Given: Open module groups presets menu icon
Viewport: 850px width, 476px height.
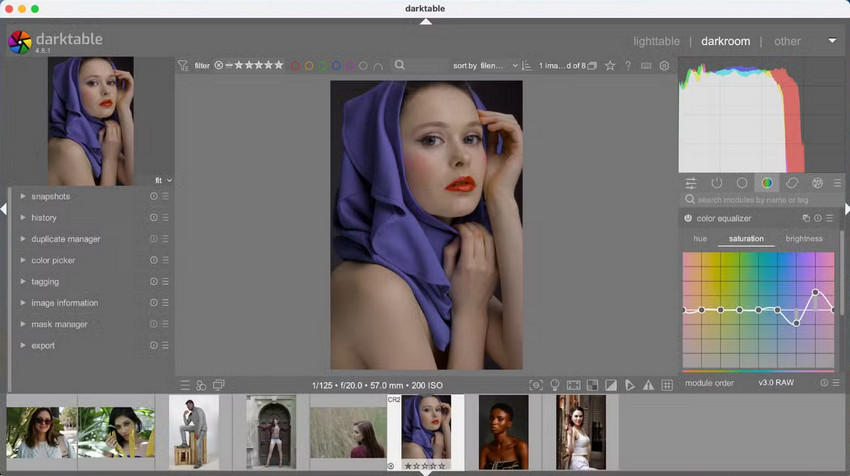Looking at the screenshot, I should coord(838,183).
